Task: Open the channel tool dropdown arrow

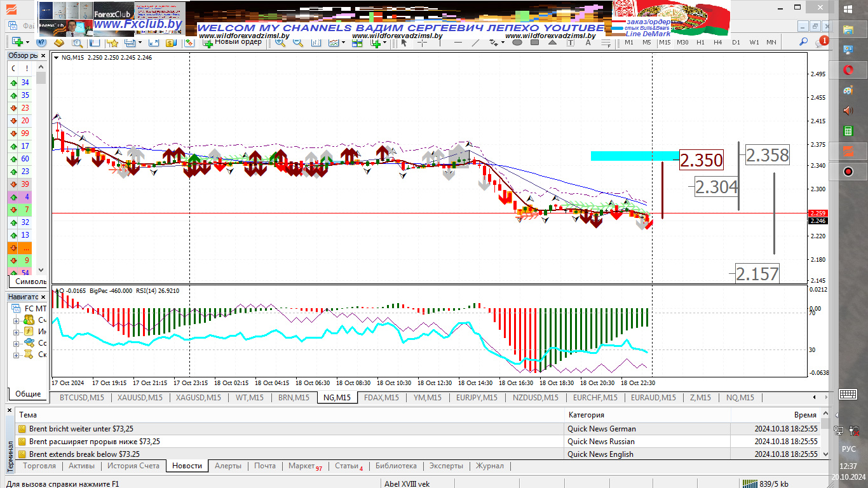Action: coord(503,43)
